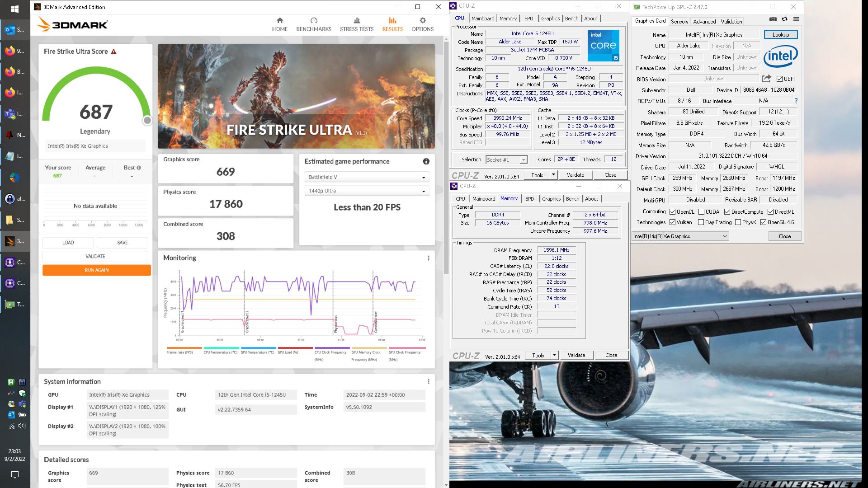Toggle the OpenGL 4.6 checkbox in GPU-Z
This screenshot has width=868, height=488.
[x=763, y=222]
